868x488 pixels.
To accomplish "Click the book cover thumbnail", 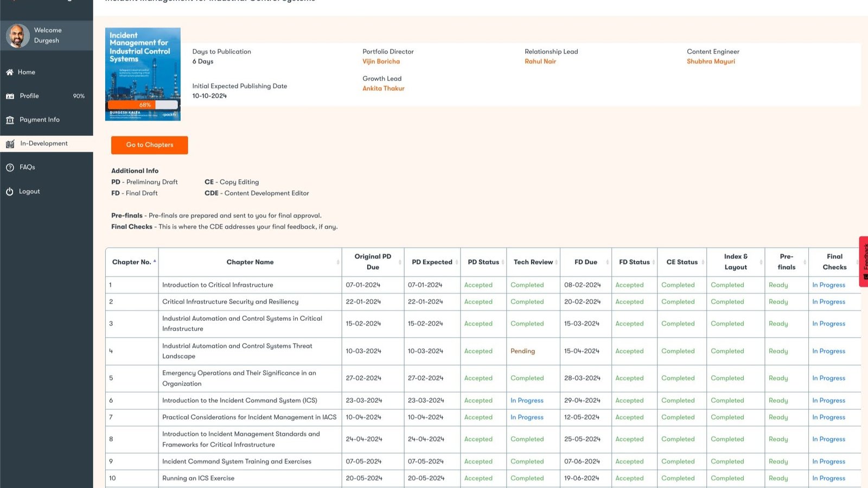I will [143, 65].
